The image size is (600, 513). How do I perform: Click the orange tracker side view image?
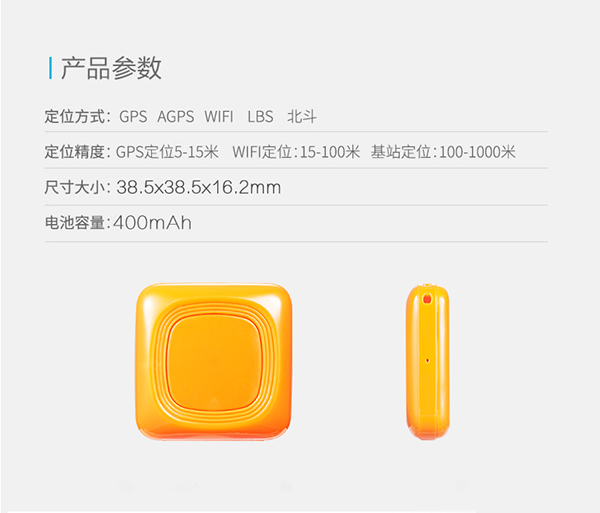(x=428, y=362)
